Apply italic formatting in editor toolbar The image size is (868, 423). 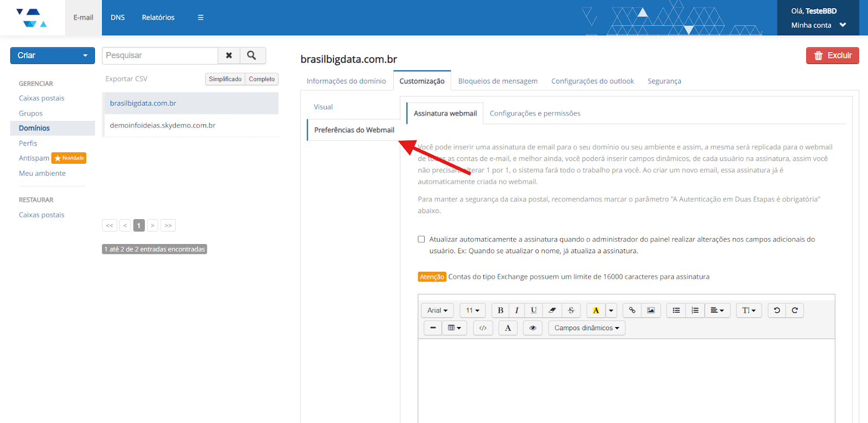(x=516, y=310)
